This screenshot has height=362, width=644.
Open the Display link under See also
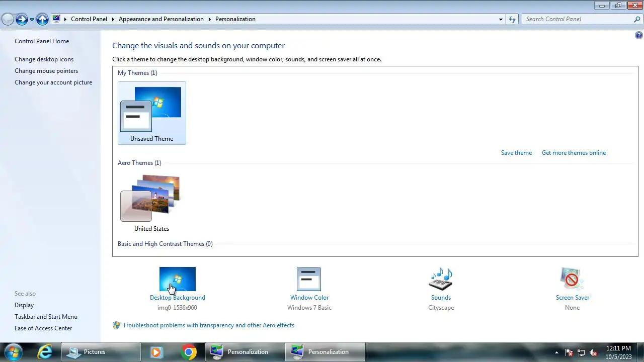24,305
